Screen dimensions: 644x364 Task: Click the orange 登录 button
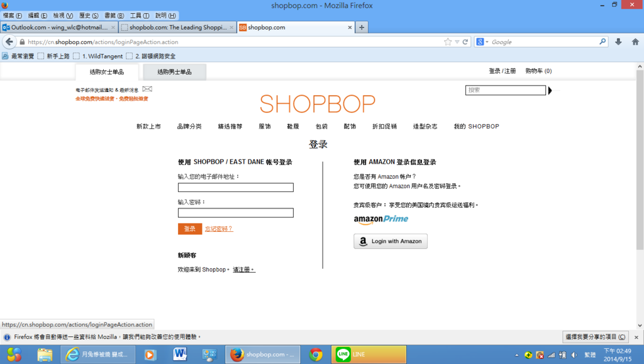pos(190,229)
